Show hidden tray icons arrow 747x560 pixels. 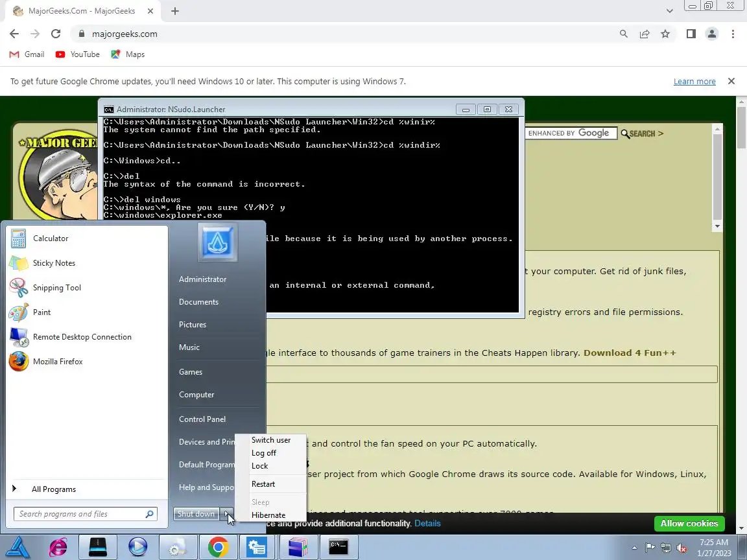click(634, 548)
